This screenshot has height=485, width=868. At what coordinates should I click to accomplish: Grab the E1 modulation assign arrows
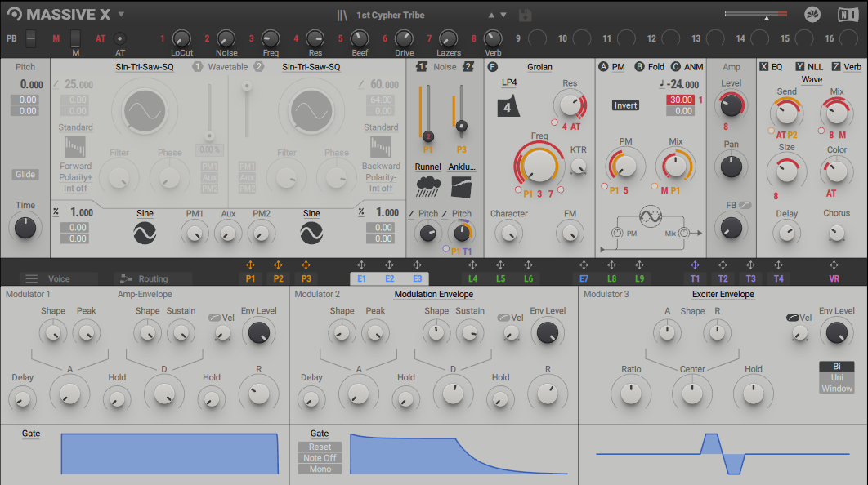[x=361, y=265]
